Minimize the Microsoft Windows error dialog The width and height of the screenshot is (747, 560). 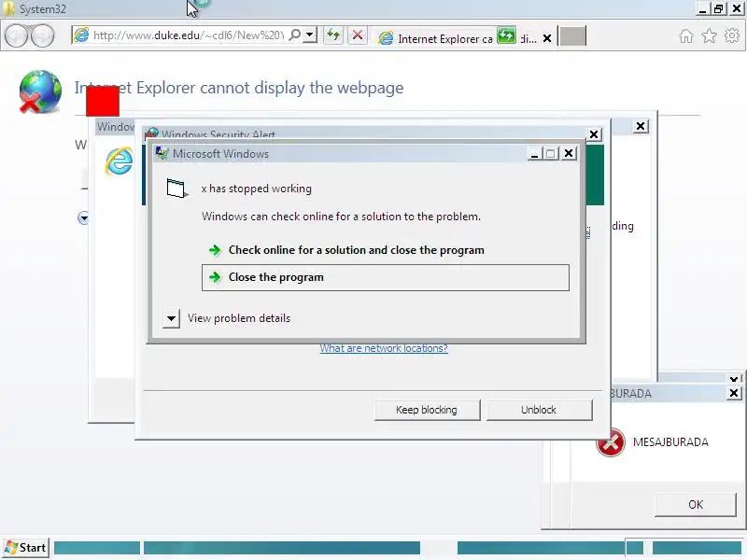point(534,154)
